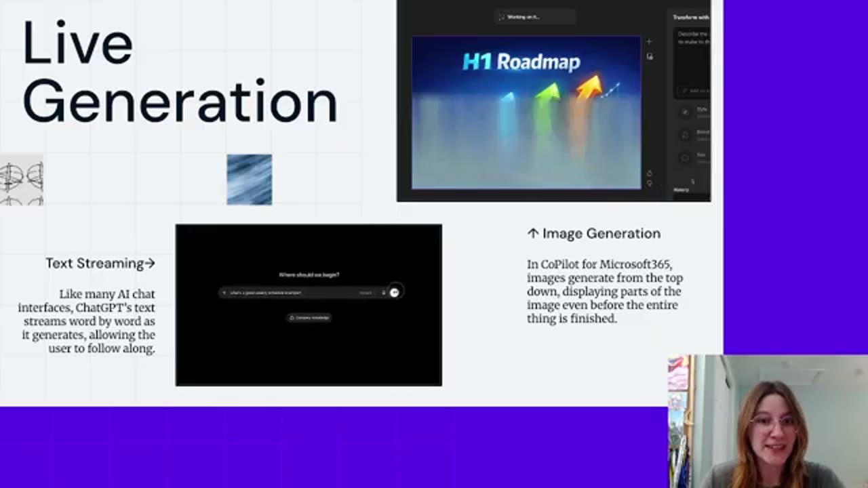Click the thumbs-up icon beside the H1 Roadmap image
Viewport: 868px width, 488px height.
pos(649,173)
